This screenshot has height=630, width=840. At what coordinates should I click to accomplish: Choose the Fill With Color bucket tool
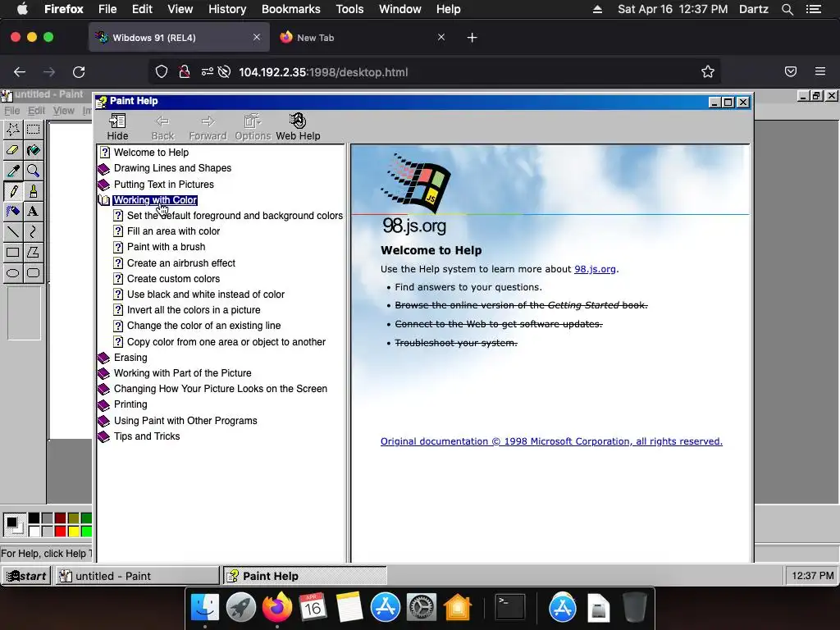(x=33, y=150)
